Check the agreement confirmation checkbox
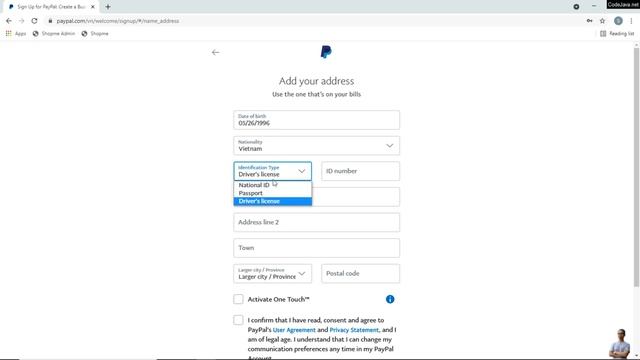Image resolution: width=640 pixels, height=360 pixels. tap(238, 320)
